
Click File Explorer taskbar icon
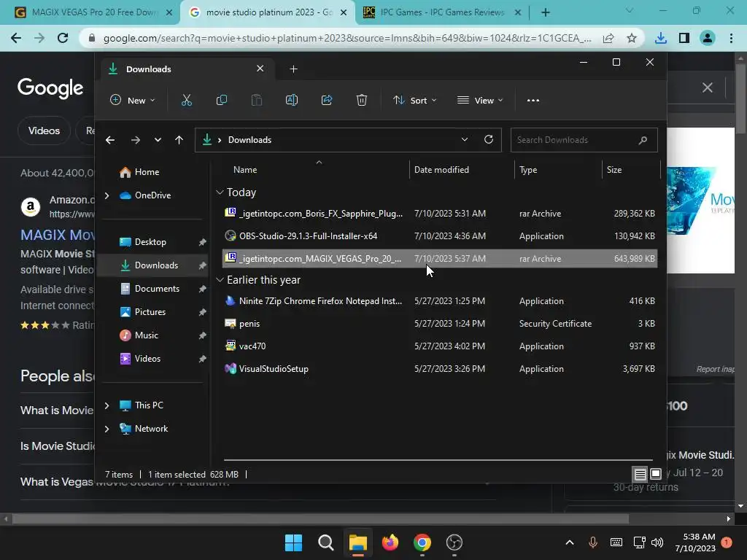[357, 542]
